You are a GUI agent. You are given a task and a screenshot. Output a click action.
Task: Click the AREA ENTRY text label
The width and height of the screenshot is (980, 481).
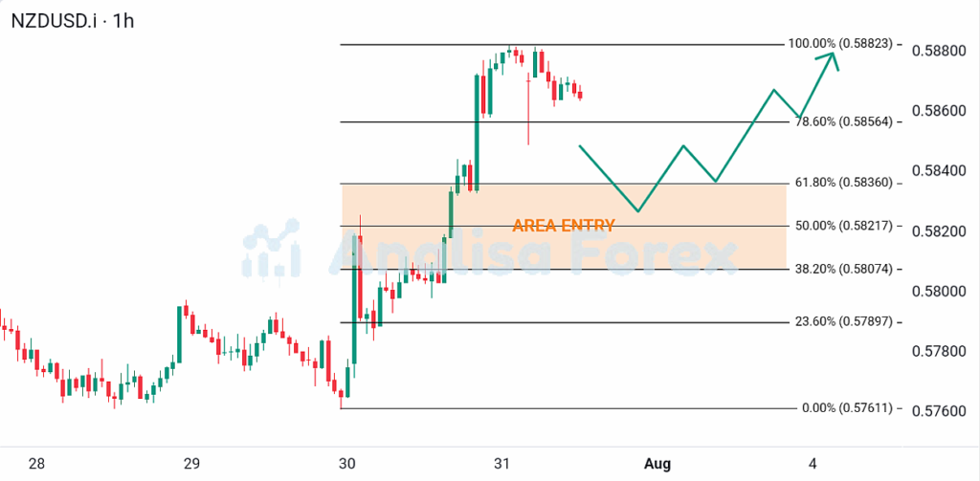coord(564,226)
